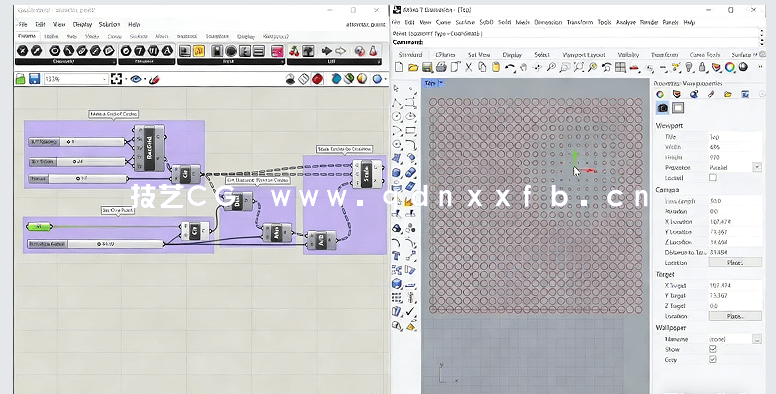776x394 pixels.
Task: Save the Grasshopper definition with floppy icon
Action: pyautogui.click(x=34, y=79)
